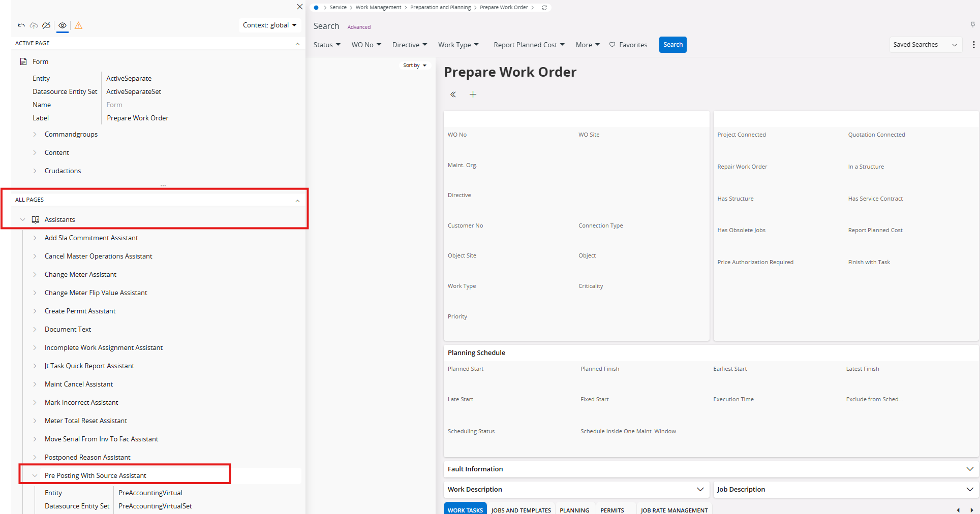
Task: Open Preparation and Planning breadcrumb link
Action: point(440,8)
